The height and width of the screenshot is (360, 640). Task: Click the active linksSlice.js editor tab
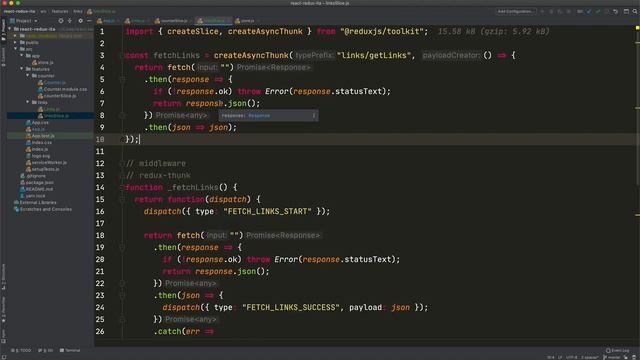[213, 20]
